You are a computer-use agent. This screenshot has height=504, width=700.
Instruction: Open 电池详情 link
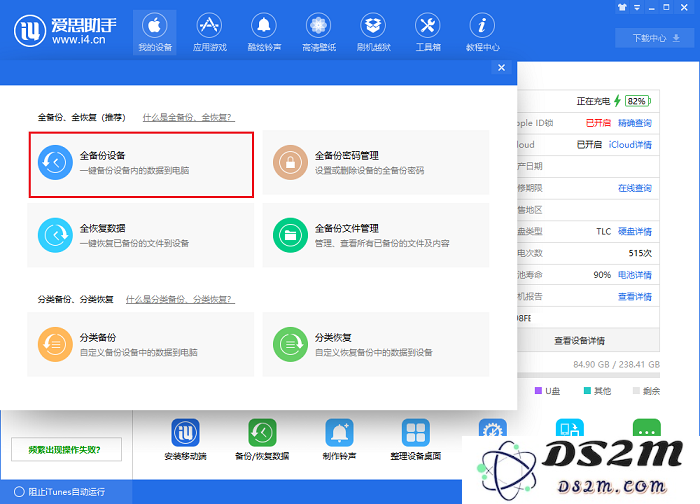click(x=634, y=275)
